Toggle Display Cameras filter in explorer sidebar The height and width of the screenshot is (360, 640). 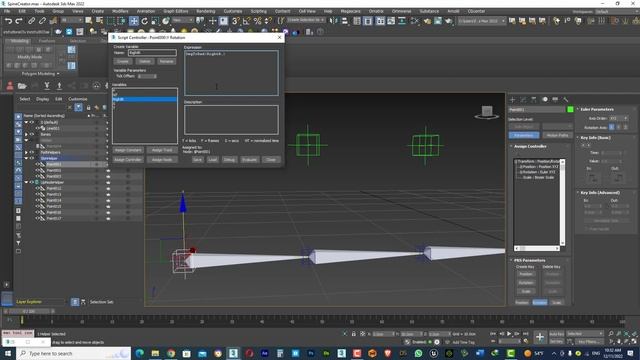click(x=18, y=140)
